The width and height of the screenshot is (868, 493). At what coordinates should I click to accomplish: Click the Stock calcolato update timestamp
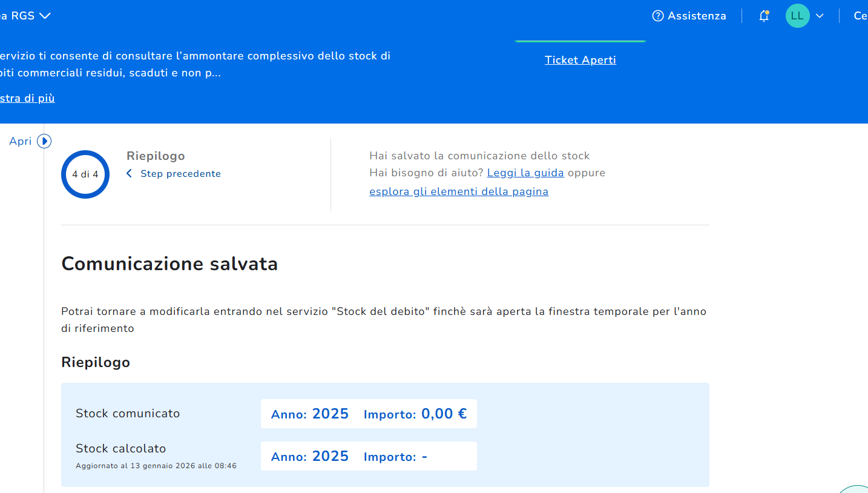point(156,466)
